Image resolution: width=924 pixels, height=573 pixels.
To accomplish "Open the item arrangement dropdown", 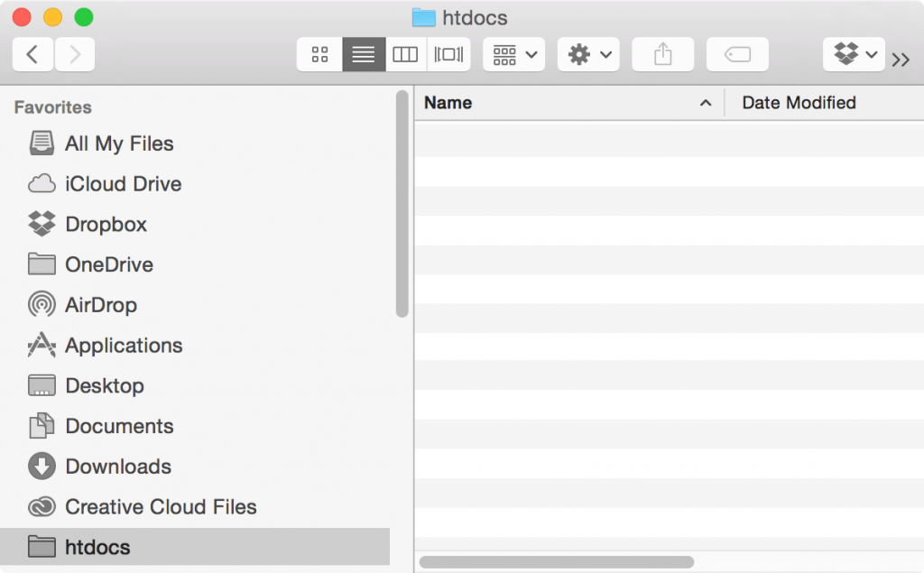I will point(513,55).
